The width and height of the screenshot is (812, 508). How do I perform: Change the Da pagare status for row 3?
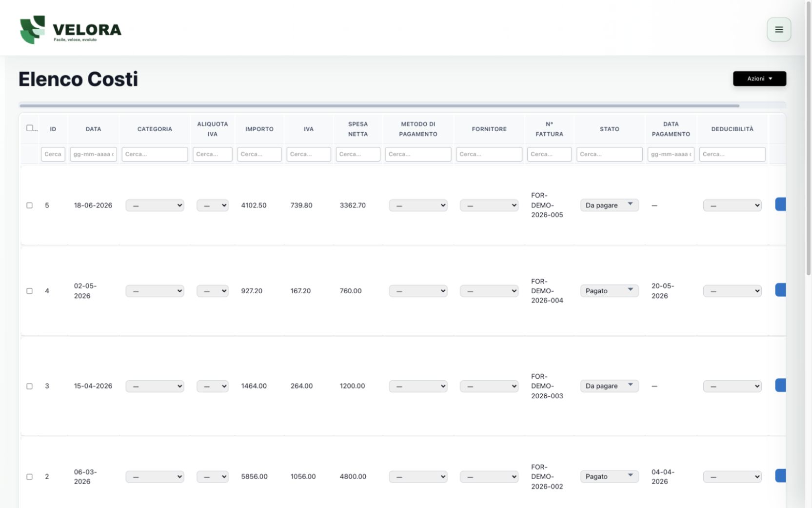click(x=609, y=386)
